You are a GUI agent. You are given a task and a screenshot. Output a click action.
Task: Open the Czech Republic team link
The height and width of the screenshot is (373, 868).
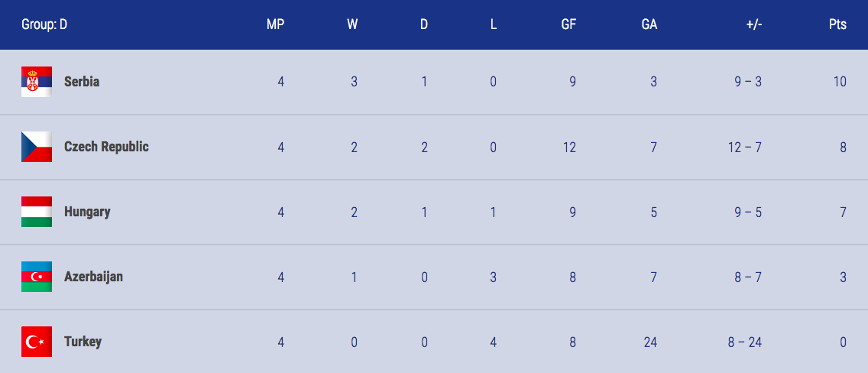tap(106, 148)
